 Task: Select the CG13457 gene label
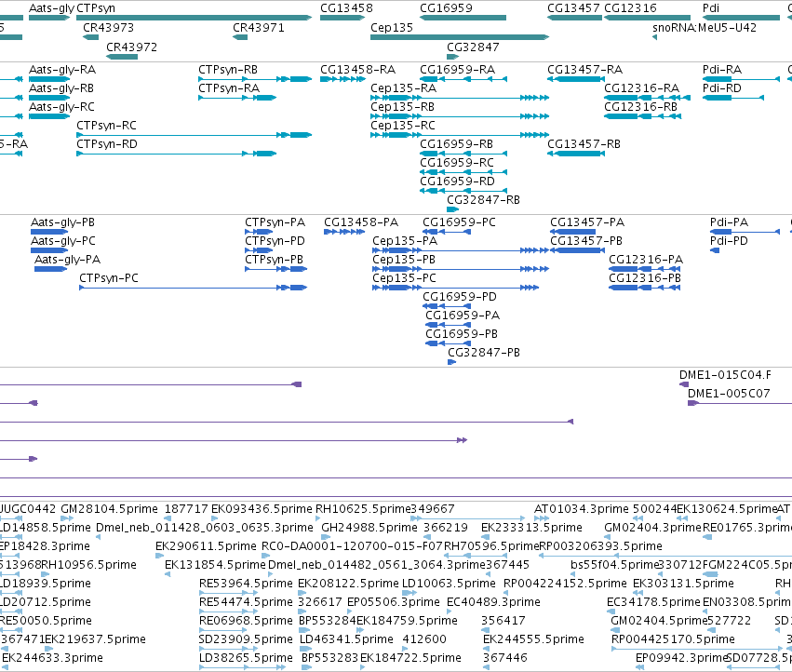(x=574, y=8)
